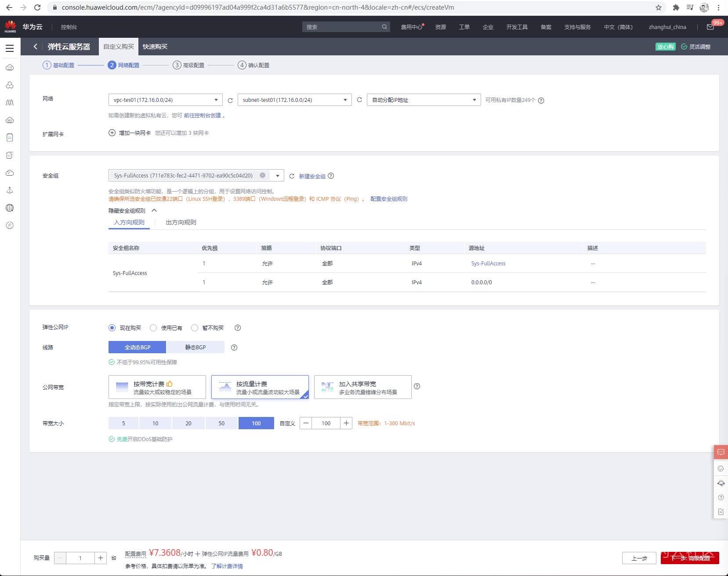The width and height of the screenshot is (728, 576).
Task: Open the messages envelope icon
Action: [710, 27]
